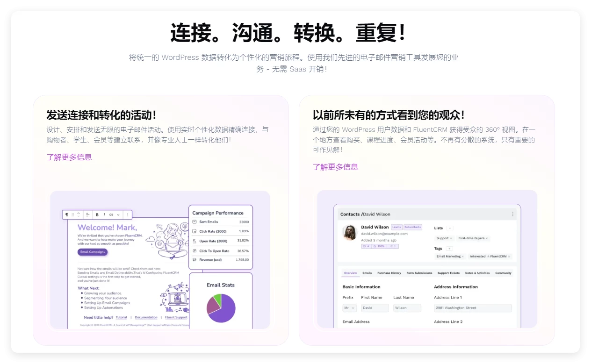
Task: Click the Email Campaign button
Action: pos(92,251)
